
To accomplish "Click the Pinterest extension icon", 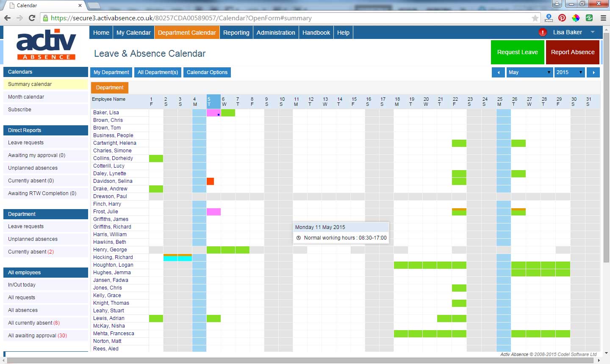I will pos(562,18).
